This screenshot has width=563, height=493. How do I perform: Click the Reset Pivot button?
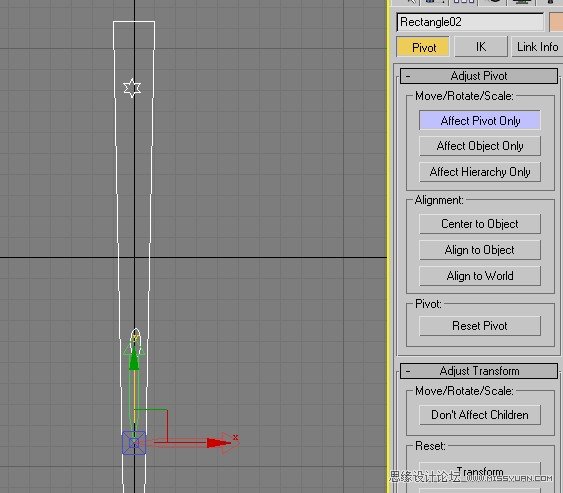pos(480,326)
